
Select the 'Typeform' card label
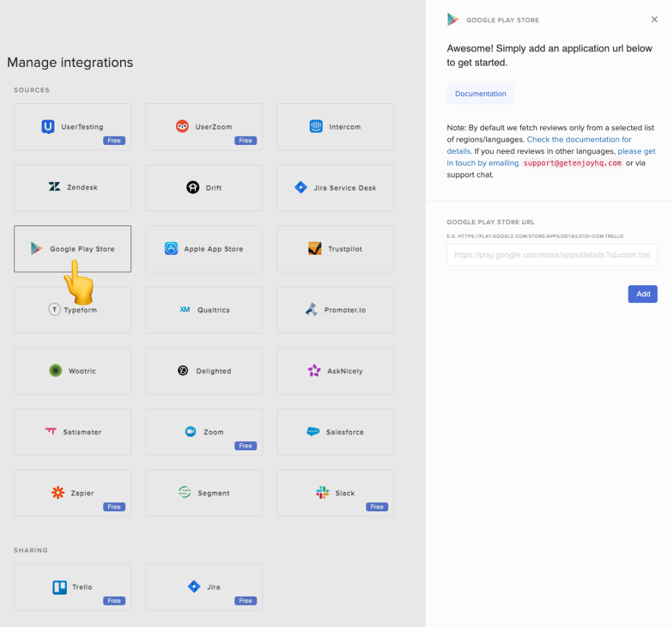tap(81, 310)
